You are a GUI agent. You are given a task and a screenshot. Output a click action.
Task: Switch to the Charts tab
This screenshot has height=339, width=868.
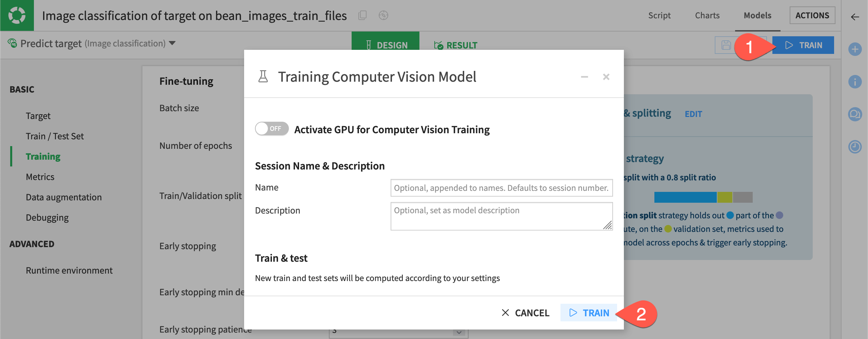pos(707,15)
